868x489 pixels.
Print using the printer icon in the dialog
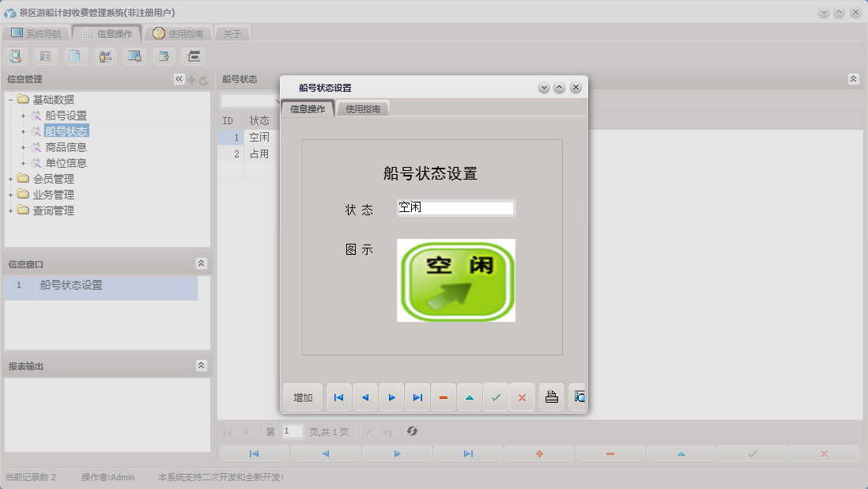coord(551,396)
